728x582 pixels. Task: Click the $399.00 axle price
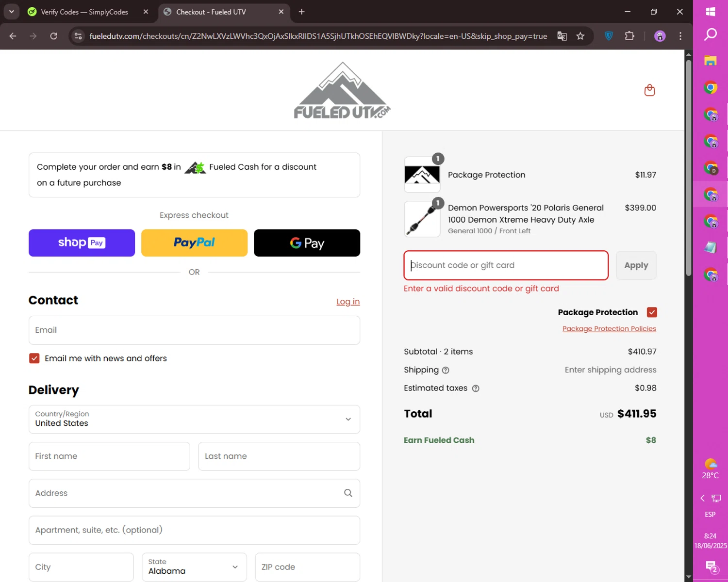(640, 208)
